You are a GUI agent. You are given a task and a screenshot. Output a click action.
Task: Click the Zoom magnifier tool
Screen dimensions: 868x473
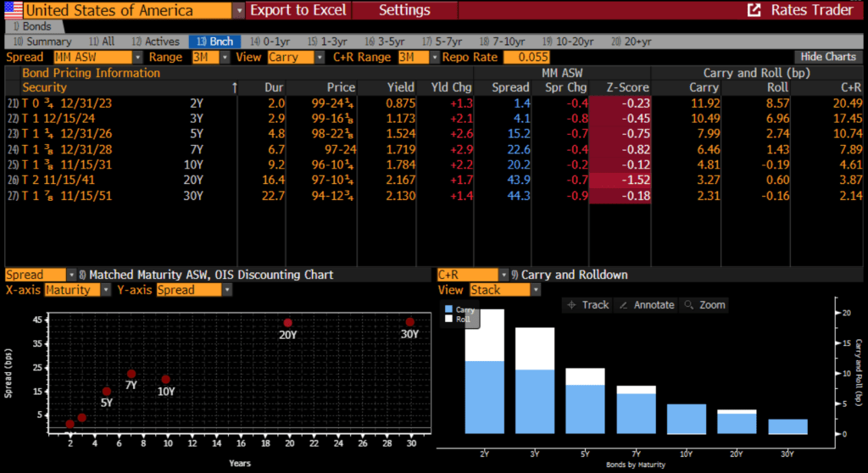point(705,304)
